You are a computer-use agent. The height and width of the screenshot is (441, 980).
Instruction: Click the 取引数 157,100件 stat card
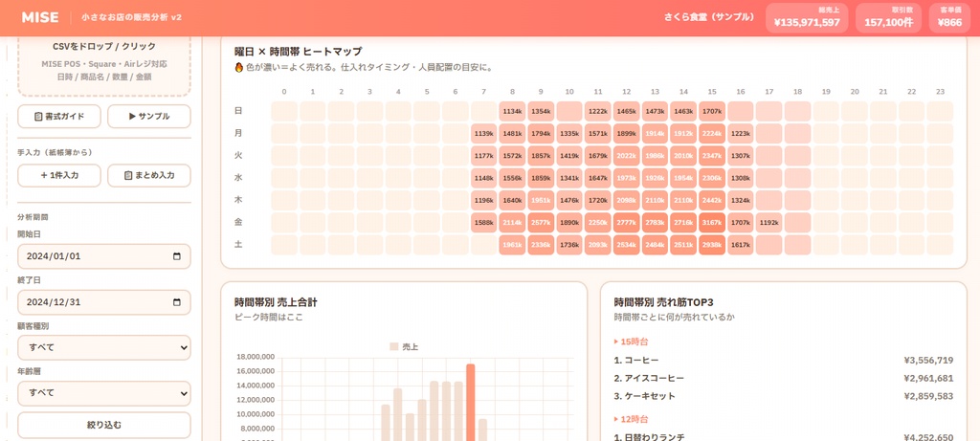[x=889, y=17]
